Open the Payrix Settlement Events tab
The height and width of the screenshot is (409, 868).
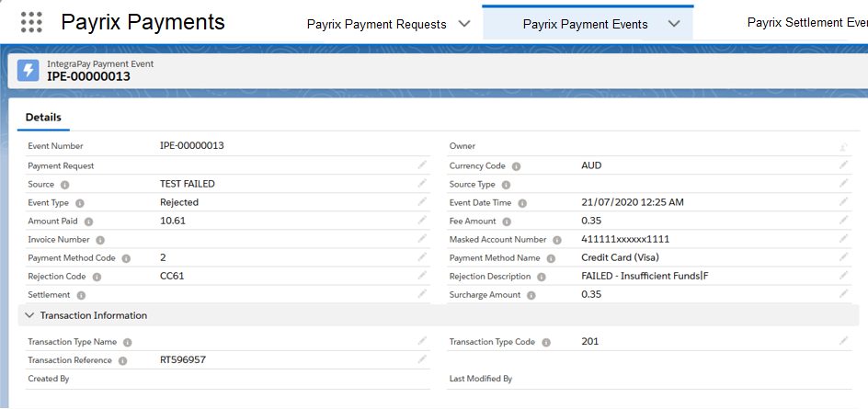(806, 23)
